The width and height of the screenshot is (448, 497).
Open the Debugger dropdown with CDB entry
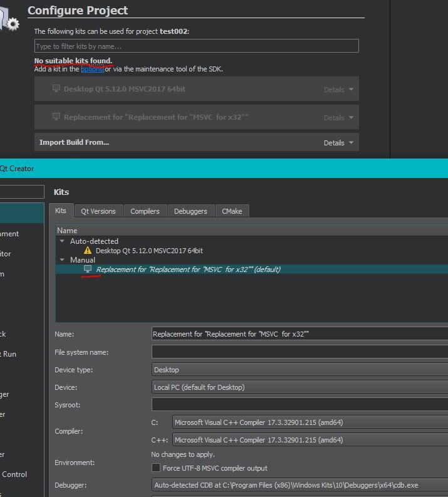(300, 485)
